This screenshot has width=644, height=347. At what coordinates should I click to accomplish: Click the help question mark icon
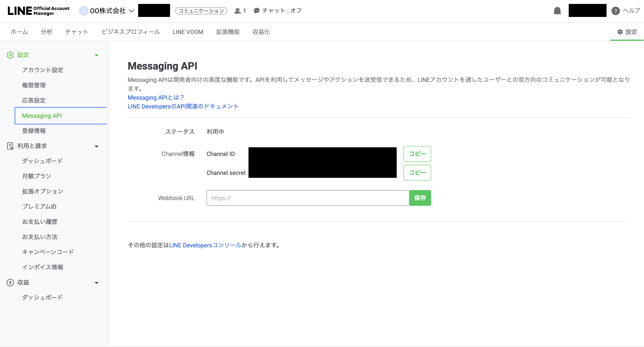615,11
